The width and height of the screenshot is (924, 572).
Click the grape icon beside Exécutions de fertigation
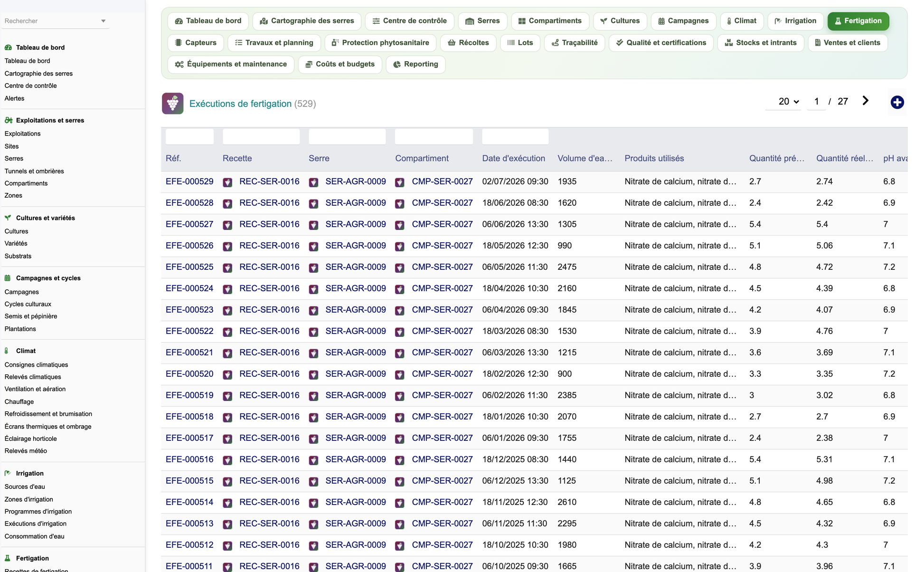pyautogui.click(x=173, y=104)
